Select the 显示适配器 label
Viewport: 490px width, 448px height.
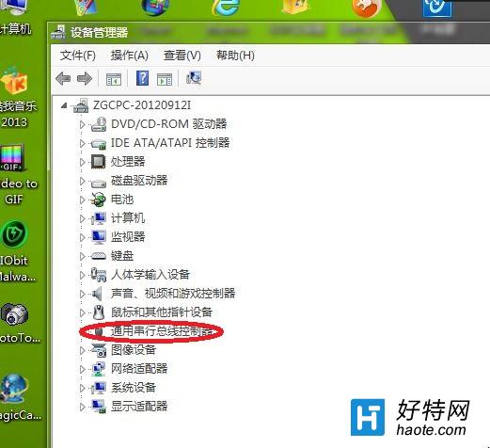tap(139, 407)
